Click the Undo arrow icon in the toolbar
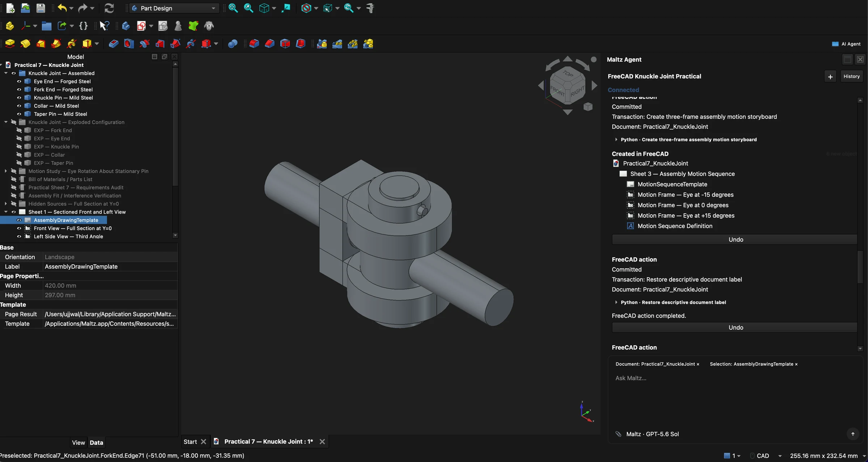Image resolution: width=868 pixels, height=462 pixels. click(x=62, y=8)
